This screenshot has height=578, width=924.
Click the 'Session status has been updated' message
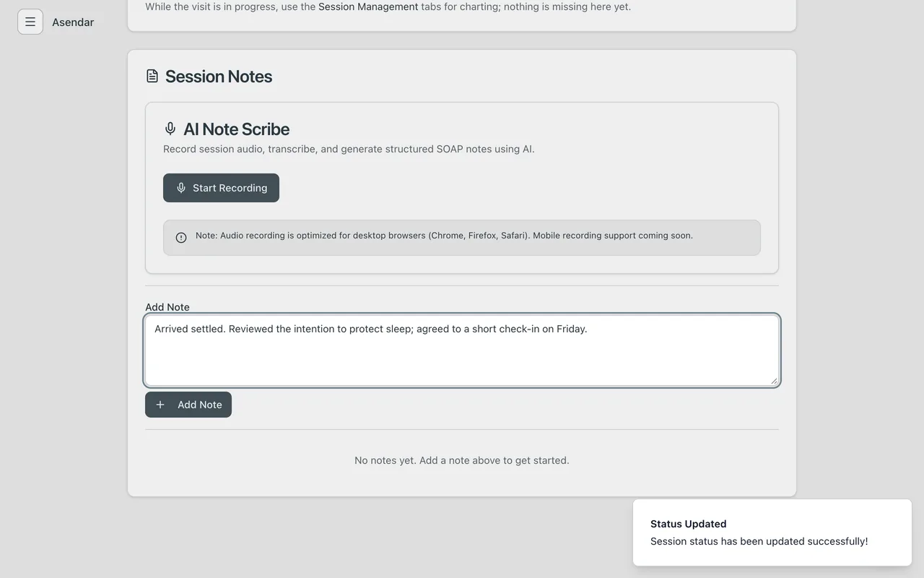click(759, 541)
